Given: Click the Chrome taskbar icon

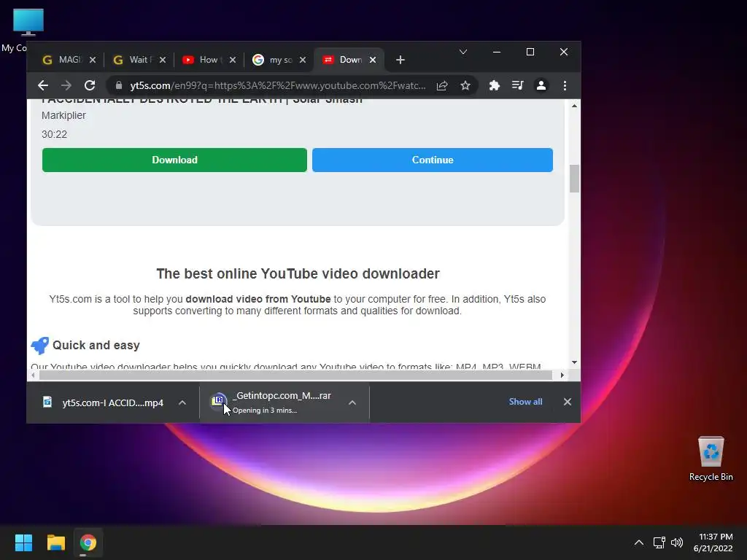Looking at the screenshot, I should point(88,542).
